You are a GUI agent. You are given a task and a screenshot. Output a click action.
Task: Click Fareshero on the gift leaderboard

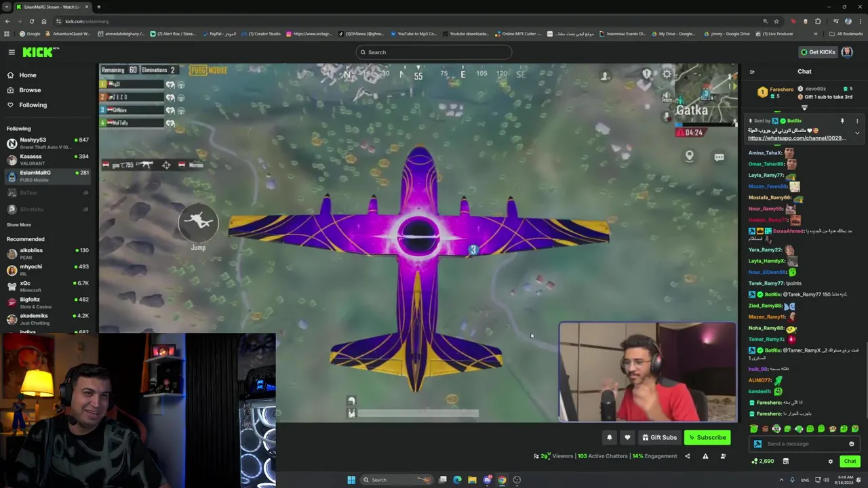pyautogui.click(x=781, y=89)
